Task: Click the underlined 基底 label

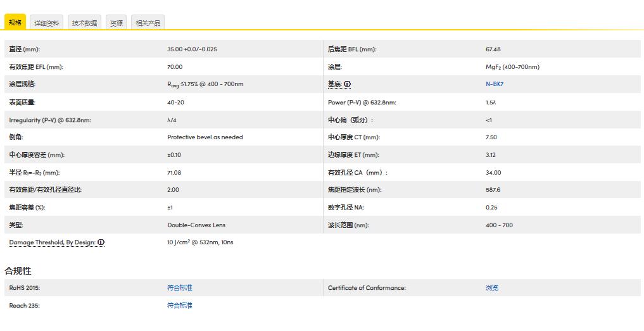Action: 334,84
